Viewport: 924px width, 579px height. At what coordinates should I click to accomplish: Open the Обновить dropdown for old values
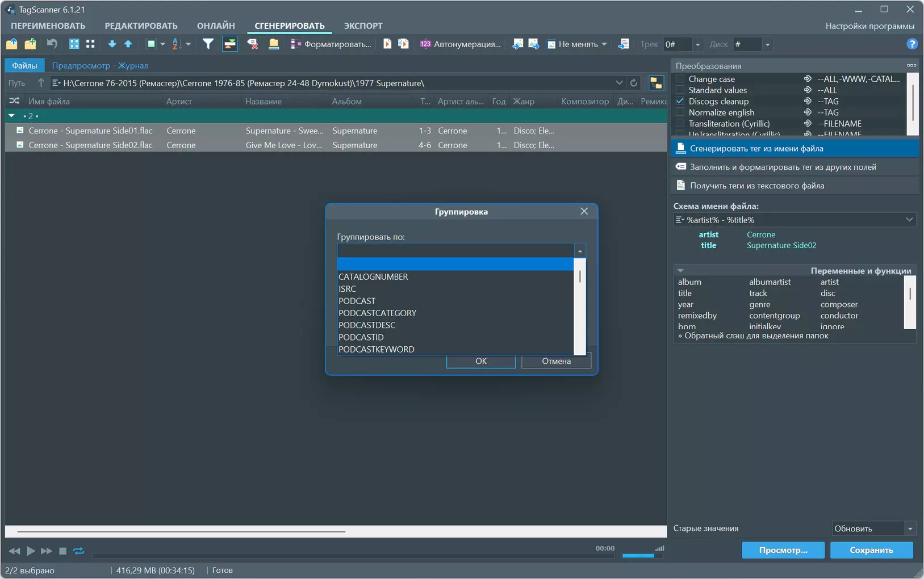(910, 528)
